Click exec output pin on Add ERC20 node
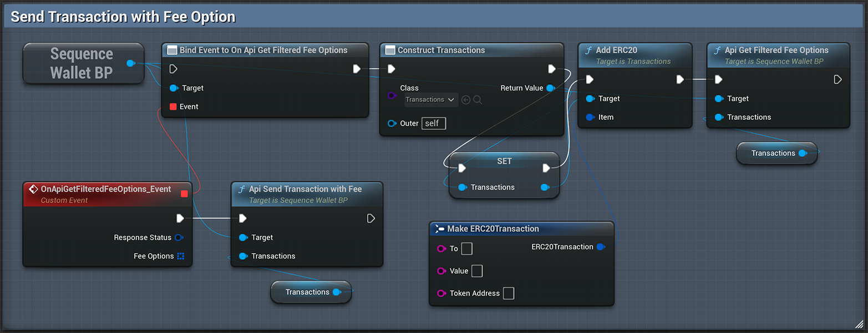Viewport: 868px width, 333px height. coord(680,80)
